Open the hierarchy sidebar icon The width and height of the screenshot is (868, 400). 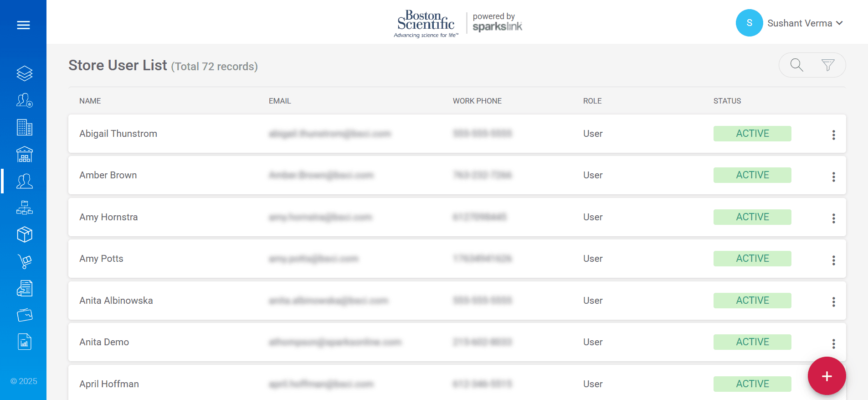click(x=24, y=208)
